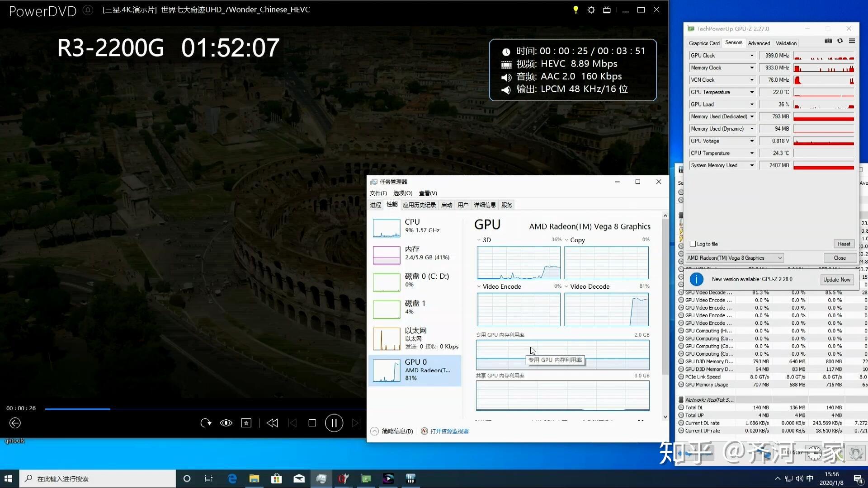
Task: Click PowerDVD back arrow button
Action: click(x=15, y=423)
